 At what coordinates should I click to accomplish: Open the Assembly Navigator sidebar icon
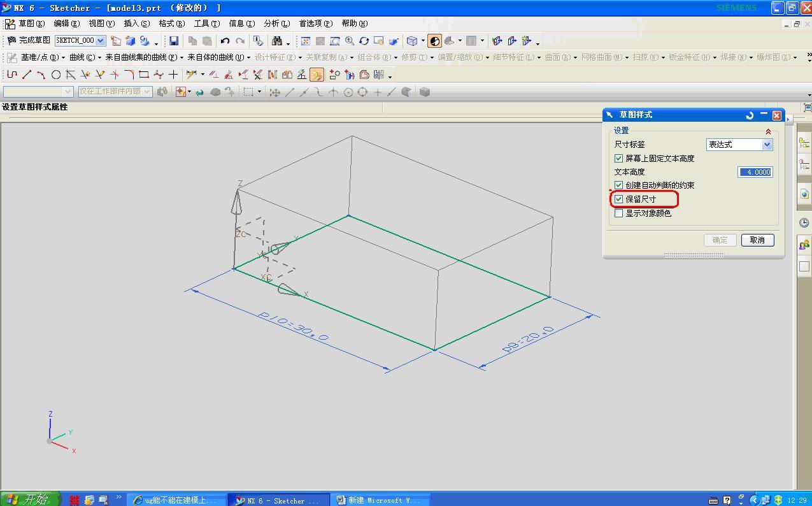(x=804, y=143)
